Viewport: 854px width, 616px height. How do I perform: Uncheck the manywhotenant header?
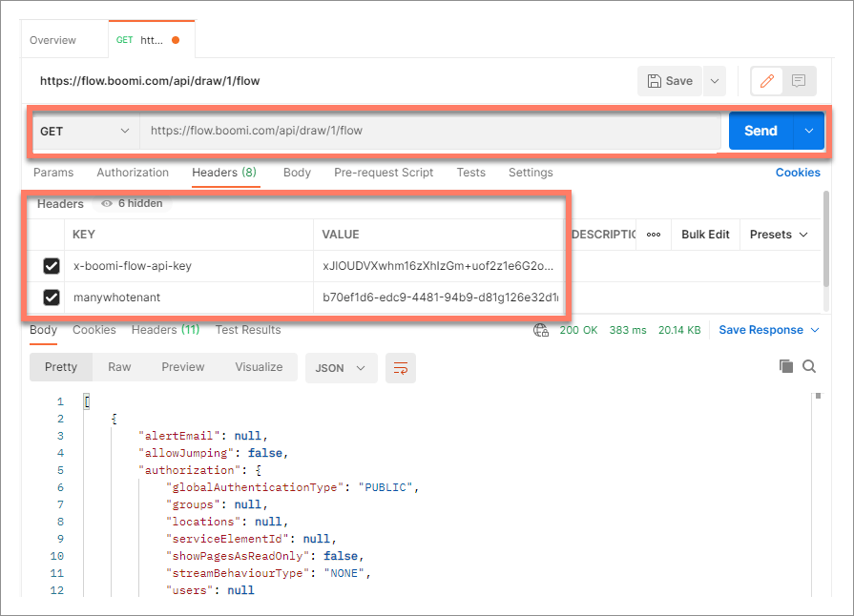52,298
